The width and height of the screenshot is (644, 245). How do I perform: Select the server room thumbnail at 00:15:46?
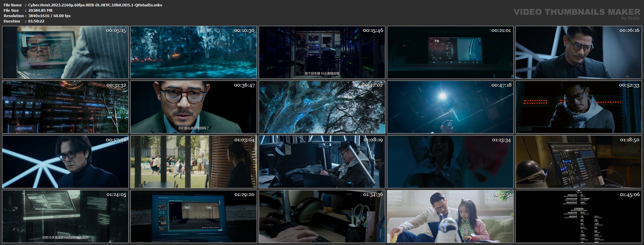[x=322, y=52]
